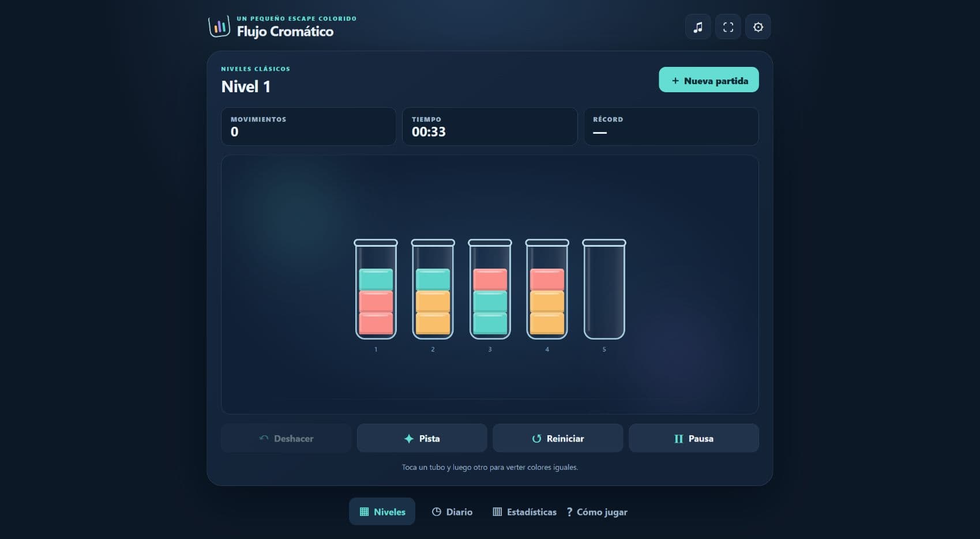The height and width of the screenshot is (539, 980).
Task: Open the Estadísticas tab
Action: [x=524, y=511]
